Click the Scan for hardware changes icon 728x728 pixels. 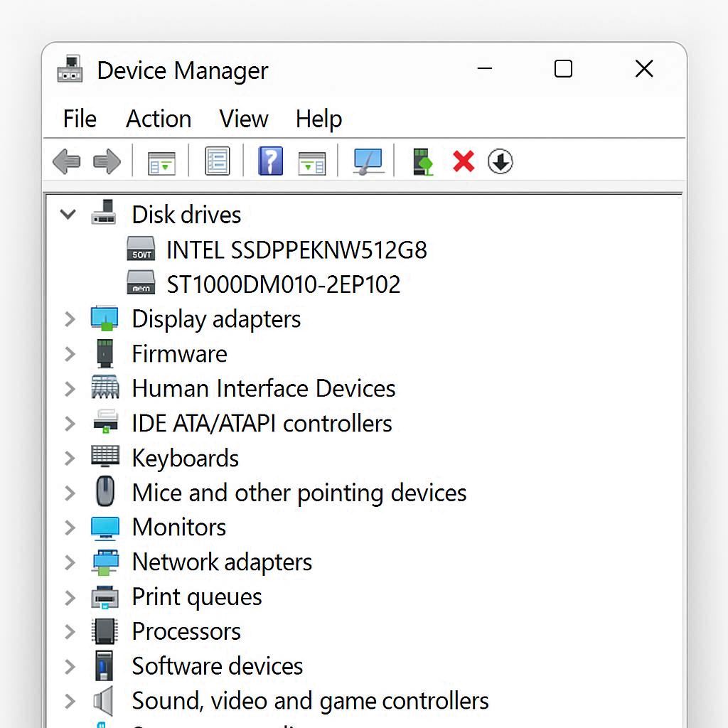(367, 161)
